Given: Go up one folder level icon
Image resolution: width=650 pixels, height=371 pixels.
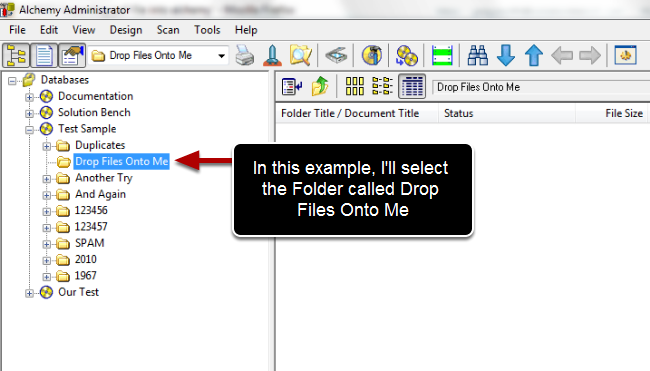Looking at the screenshot, I should 320,87.
